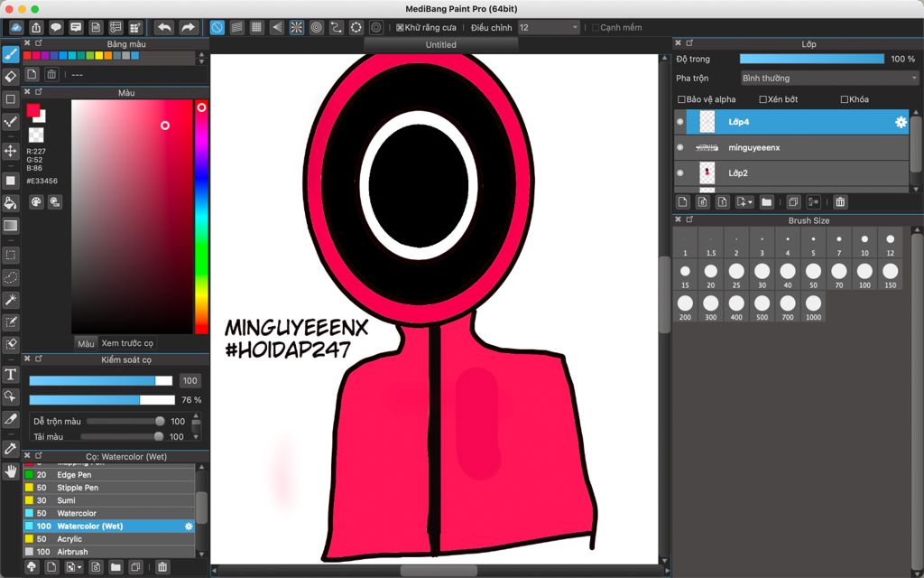Pick yellow swatch in Bảng màu palette
The image size is (924, 578).
tap(99, 56)
